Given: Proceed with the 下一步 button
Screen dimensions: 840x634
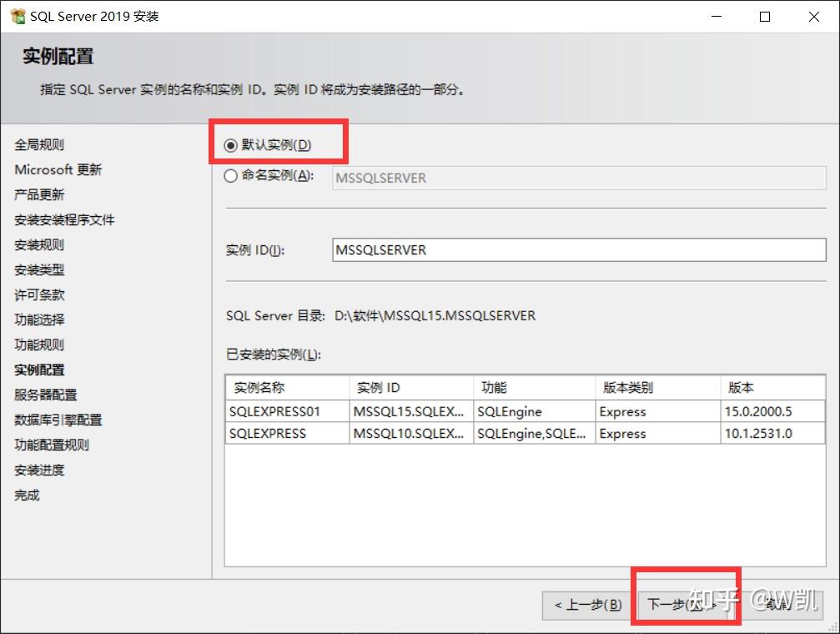Looking at the screenshot, I should (682, 605).
